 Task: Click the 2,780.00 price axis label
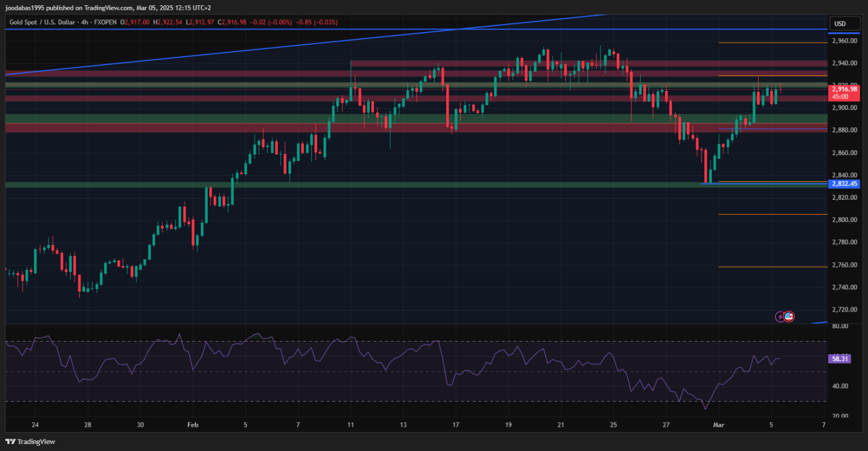[x=844, y=243]
